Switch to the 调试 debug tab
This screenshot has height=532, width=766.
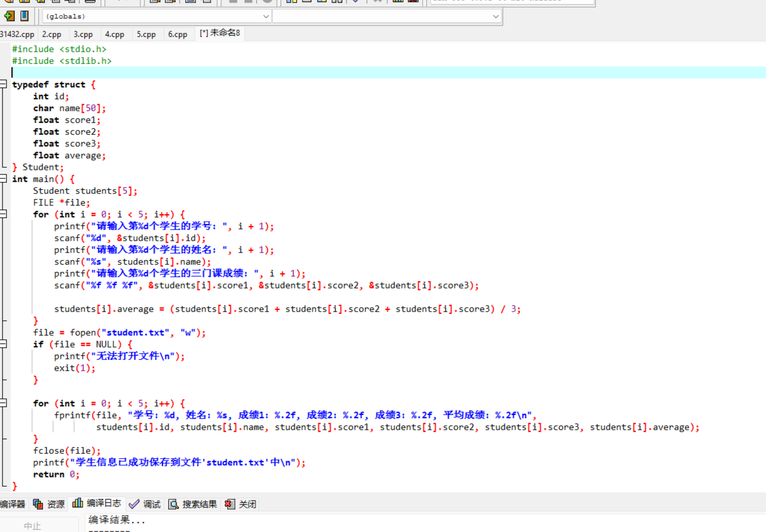[145, 504]
